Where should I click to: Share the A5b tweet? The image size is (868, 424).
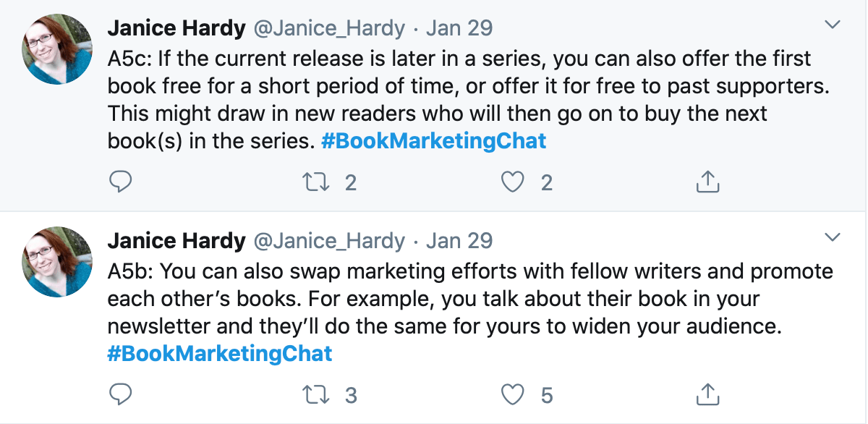[x=707, y=395]
